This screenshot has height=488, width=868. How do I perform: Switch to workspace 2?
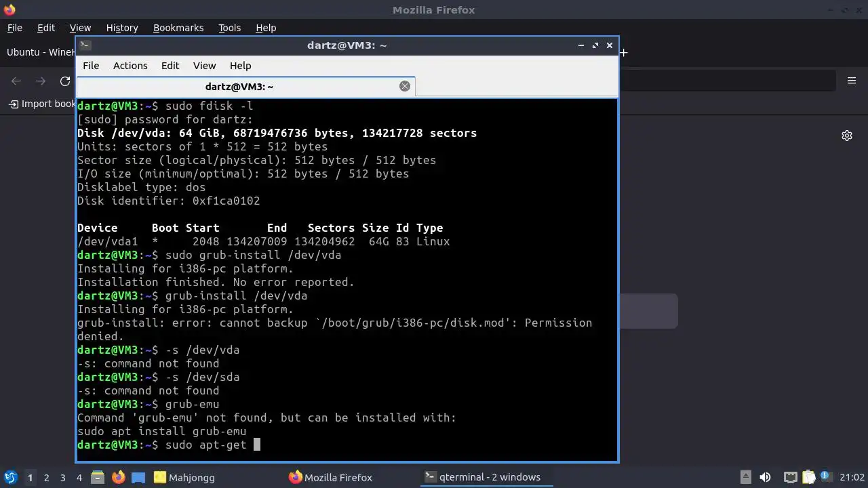[46, 477]
